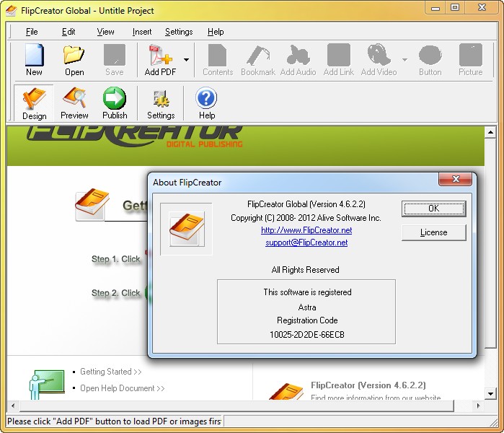This screenshot has width=504, height=433.
Task: Click the New project icon
Action: [x=34, y=60]
